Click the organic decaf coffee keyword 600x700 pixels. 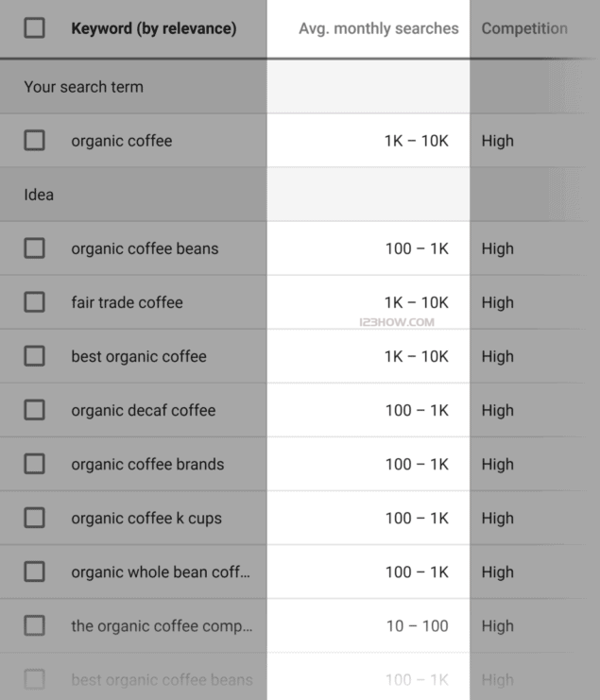143,410
